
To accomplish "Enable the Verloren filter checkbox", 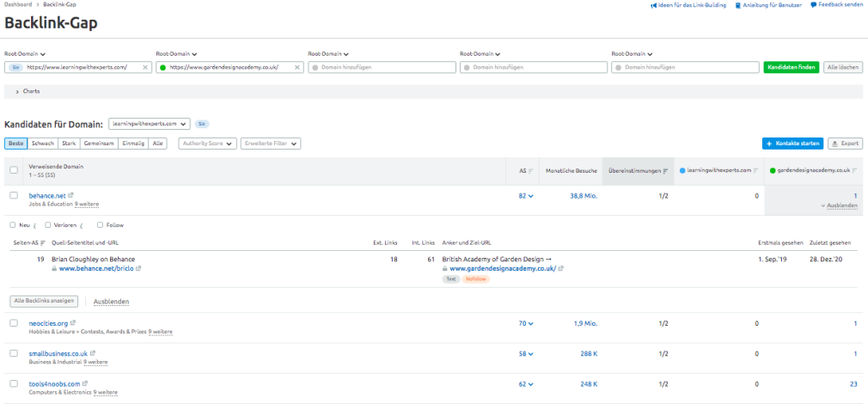I will (48, 225).
